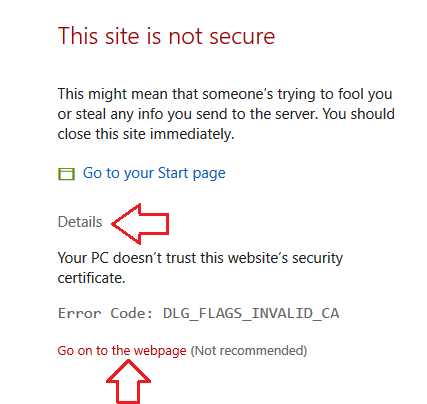Click the '(Not recommended)' note

(x=249, y=351)
